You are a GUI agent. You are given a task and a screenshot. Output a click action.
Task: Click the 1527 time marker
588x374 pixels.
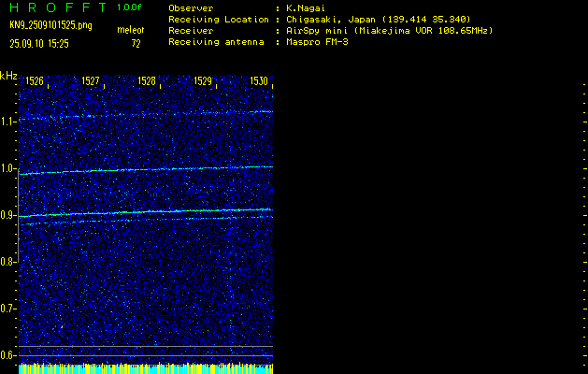coord(91,81)
